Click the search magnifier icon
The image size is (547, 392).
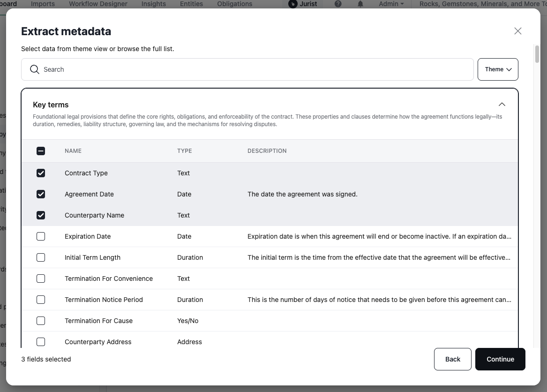pyautogui.click(x=35, y=69)
